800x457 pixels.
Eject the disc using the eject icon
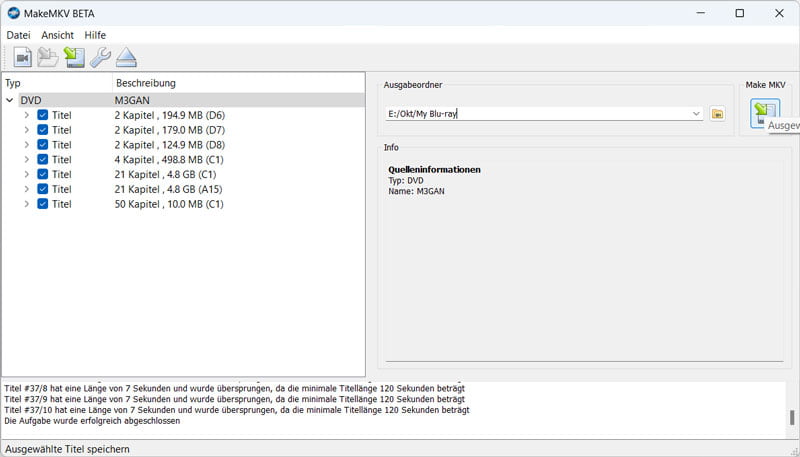(126, 58)
